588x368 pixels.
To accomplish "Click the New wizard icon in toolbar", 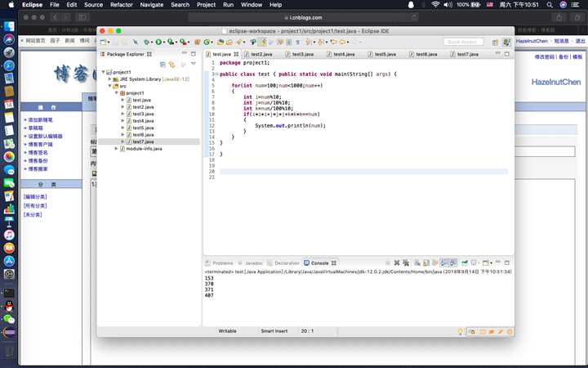I will [x=103, y=42].
